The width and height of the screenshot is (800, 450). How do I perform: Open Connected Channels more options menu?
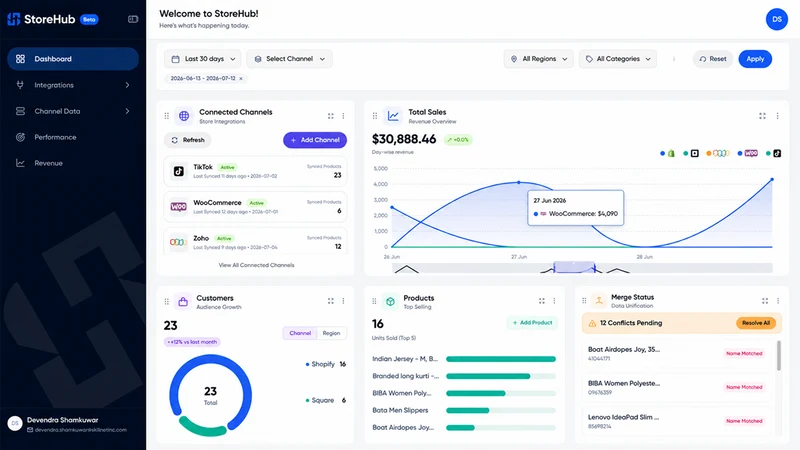click(x=343, y=116)
